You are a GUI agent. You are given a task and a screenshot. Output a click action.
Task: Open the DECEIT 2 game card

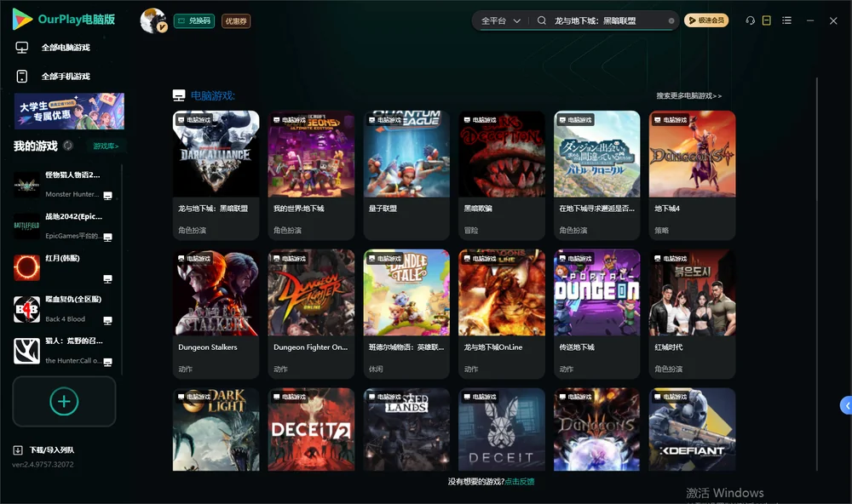point(311,429)
